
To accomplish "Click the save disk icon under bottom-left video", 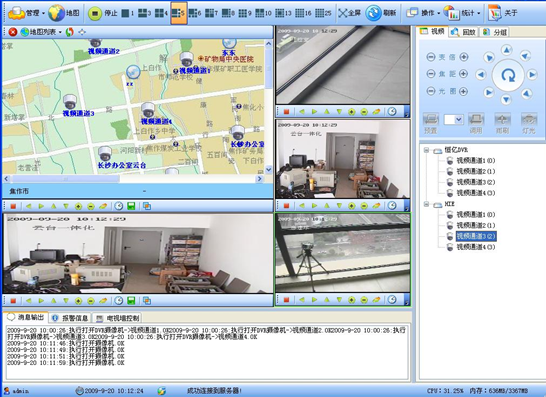I will 131,301.
